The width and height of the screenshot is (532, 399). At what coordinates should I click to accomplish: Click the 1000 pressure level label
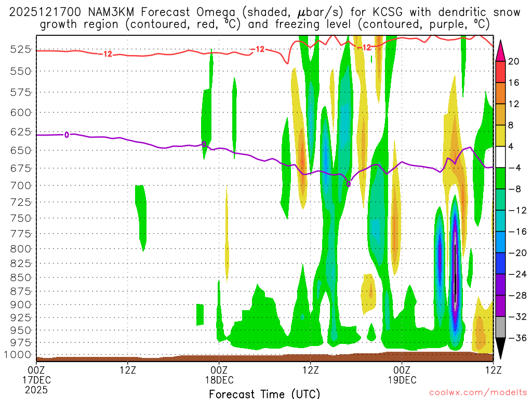[18, 355]
